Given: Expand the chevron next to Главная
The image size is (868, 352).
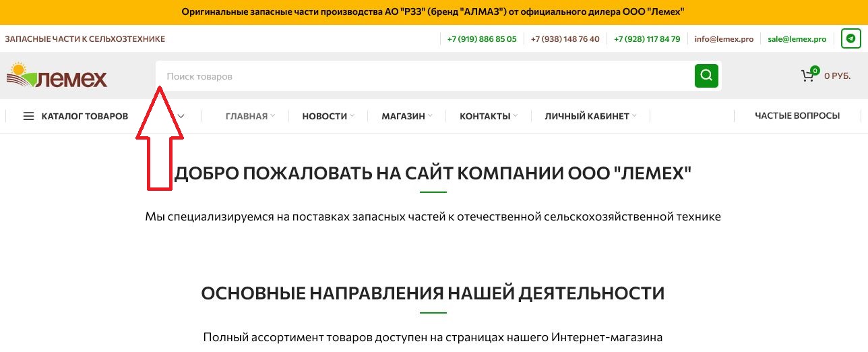Looking at the screenshot, I should [273, 116].
